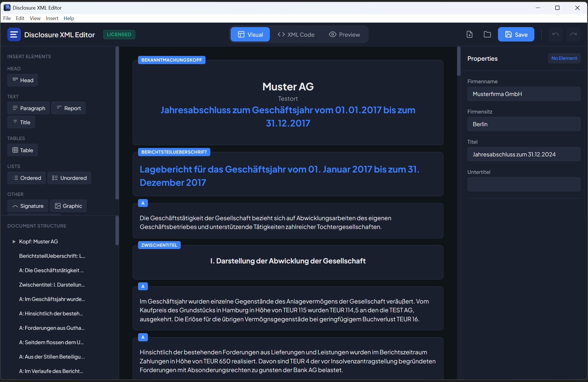Image resolution: width=588 pixels, height=382 pixels.
Task: Click the Save button
Action: 516,34
